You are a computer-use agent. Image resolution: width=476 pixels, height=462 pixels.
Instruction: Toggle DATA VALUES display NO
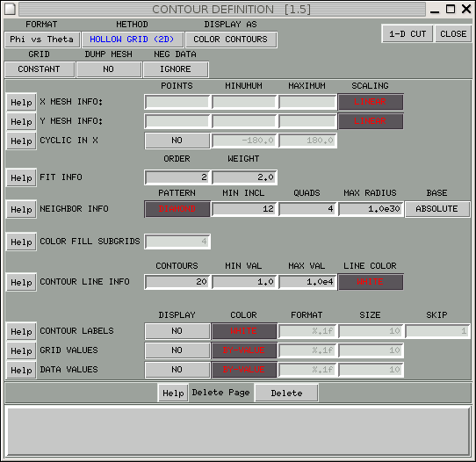177,370
